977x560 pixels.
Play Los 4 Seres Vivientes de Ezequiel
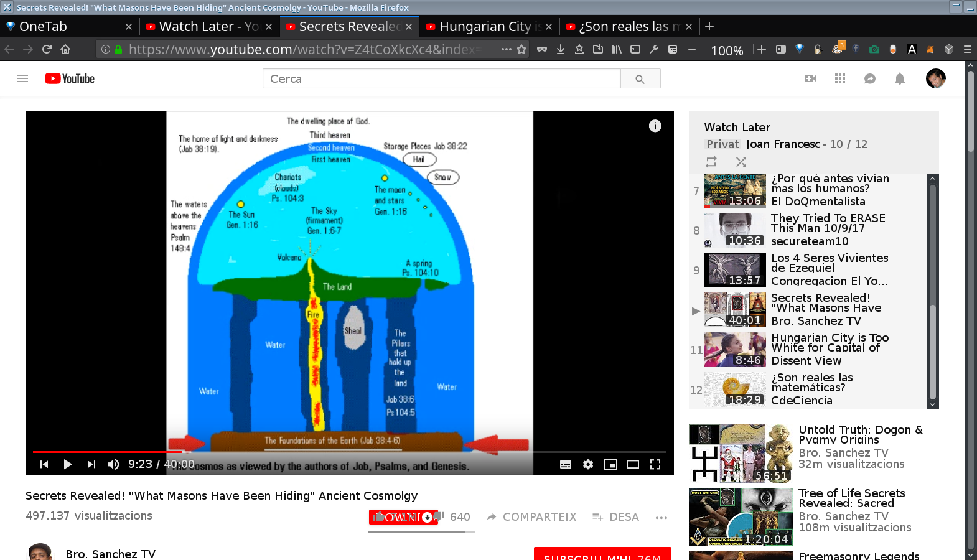coord(809,270)
